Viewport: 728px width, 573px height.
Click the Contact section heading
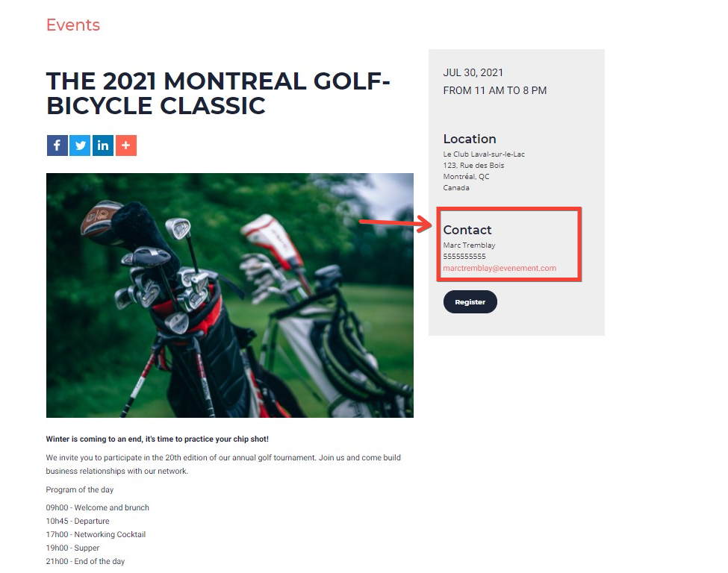point(467,231)
